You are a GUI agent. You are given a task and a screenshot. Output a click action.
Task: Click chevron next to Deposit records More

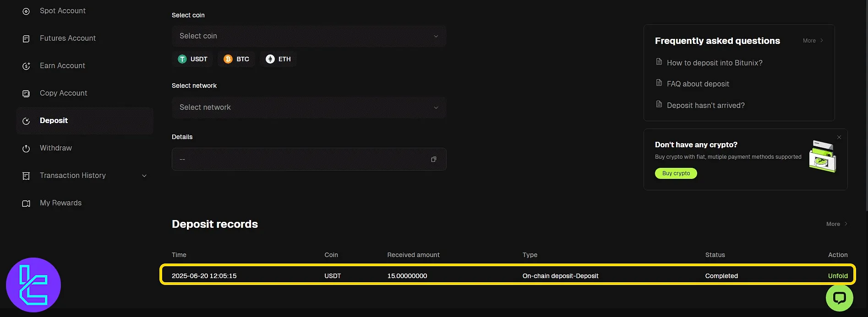pyautogui.click(x=846, y=224)
